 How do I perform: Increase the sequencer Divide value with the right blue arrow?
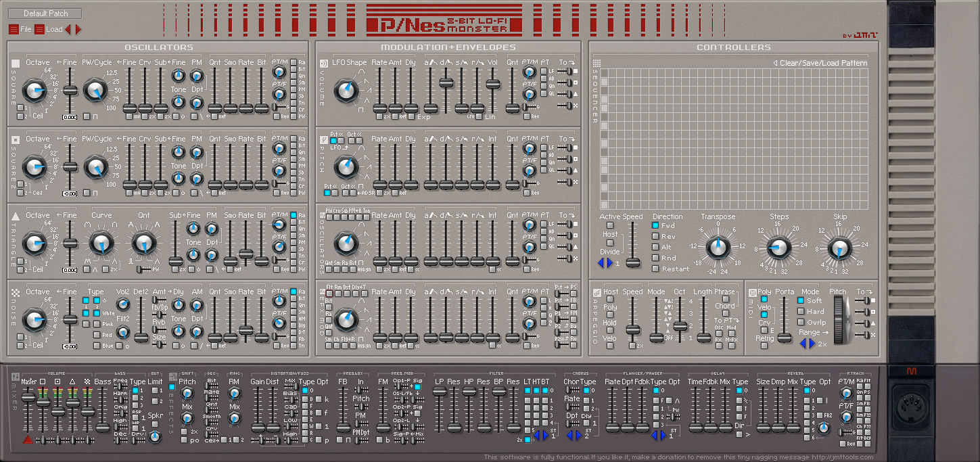609,263
